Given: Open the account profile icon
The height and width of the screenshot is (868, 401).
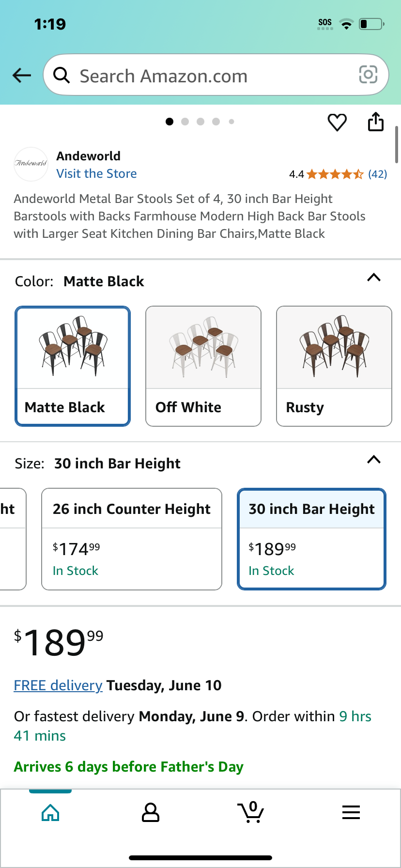Looking at the screenshot, I should point(151,812).
